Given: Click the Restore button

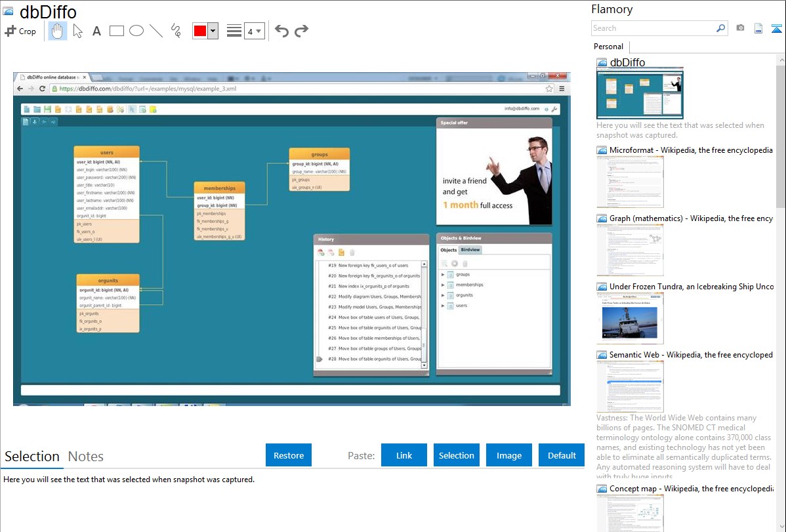Looking at the screenshot, I should (x=289, y=455).
